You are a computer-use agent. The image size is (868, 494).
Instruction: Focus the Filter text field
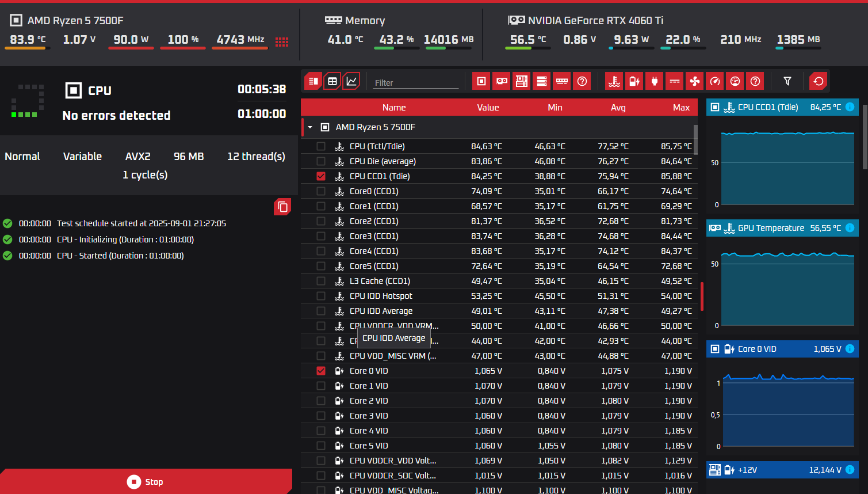point(415,82)
